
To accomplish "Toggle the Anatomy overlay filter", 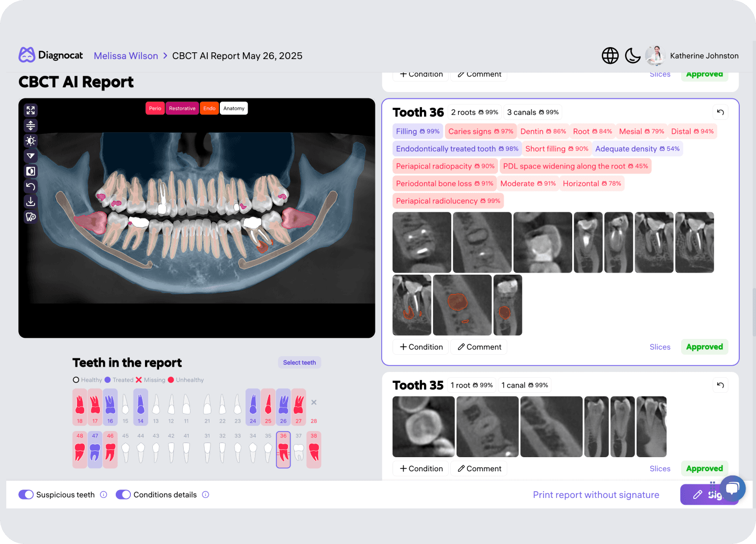I will pos(234,108).
